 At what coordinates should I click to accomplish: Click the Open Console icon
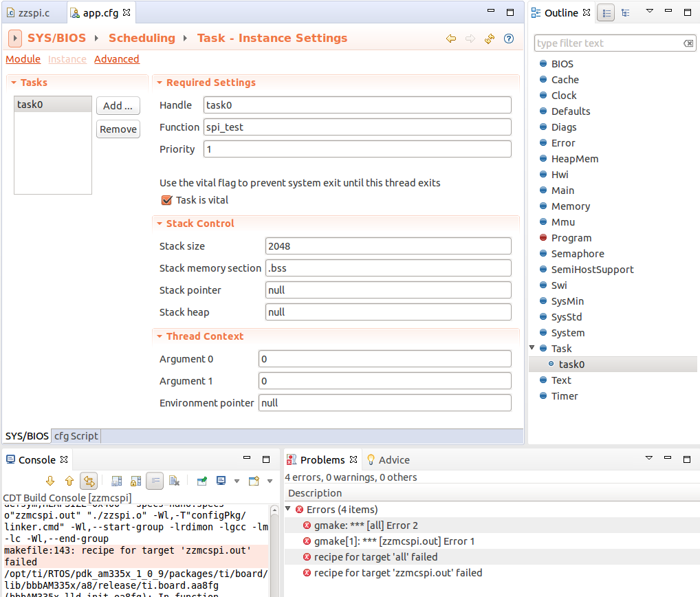point(254,481)
